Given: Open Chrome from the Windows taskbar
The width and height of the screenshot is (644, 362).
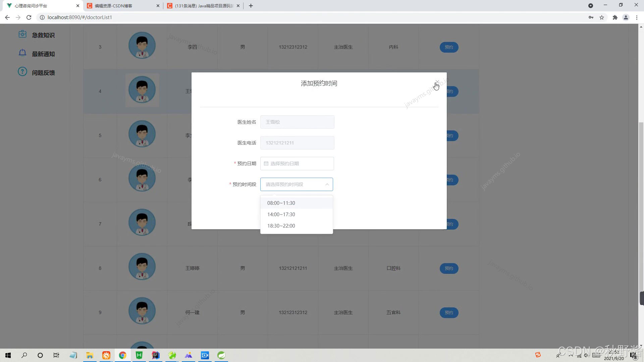Looking at the screenshot, I should pyautogui.click(x=122, y=355).
